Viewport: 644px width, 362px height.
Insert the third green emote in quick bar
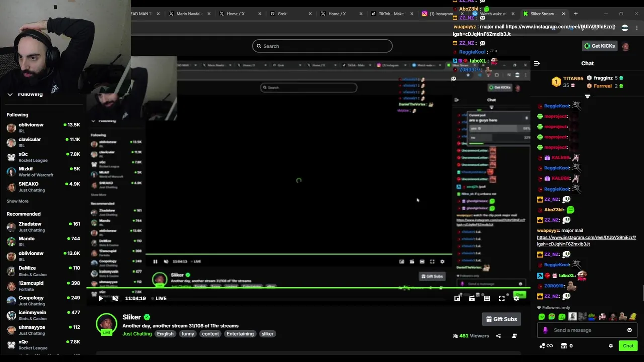point(562,317)
